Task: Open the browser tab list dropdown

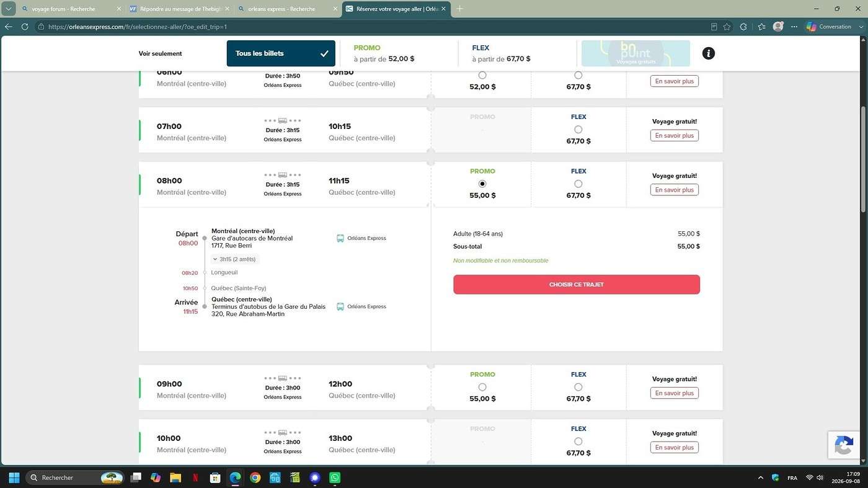Action: click(x=9, y=9)
